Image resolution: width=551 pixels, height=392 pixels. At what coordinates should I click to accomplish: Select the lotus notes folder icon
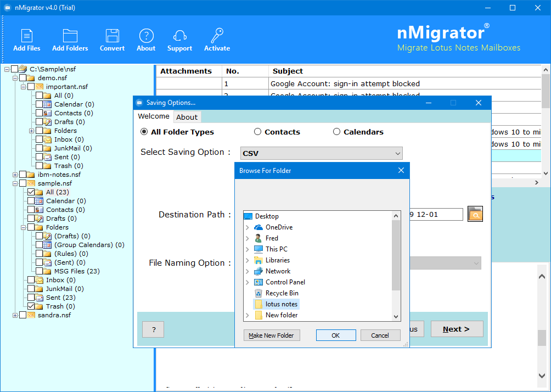(258, 304)
